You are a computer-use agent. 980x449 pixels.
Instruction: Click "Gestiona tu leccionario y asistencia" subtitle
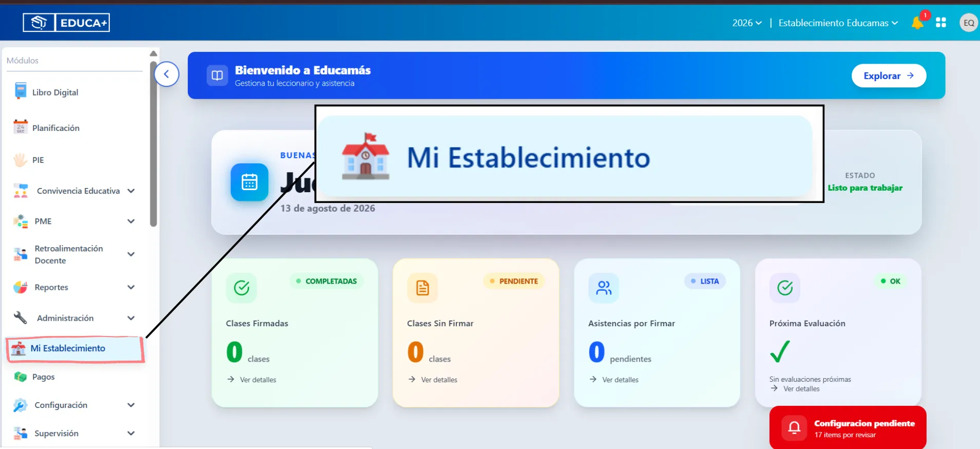(295, 83)
